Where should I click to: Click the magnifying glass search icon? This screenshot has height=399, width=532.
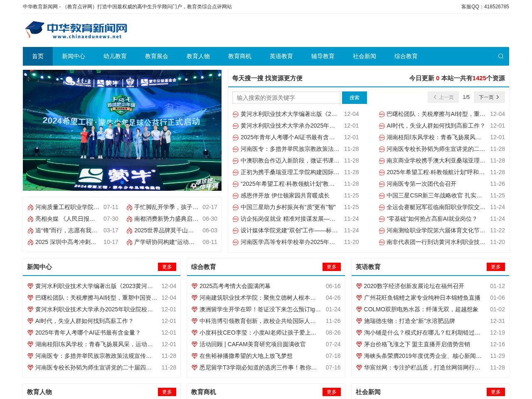tap(500, 56)
